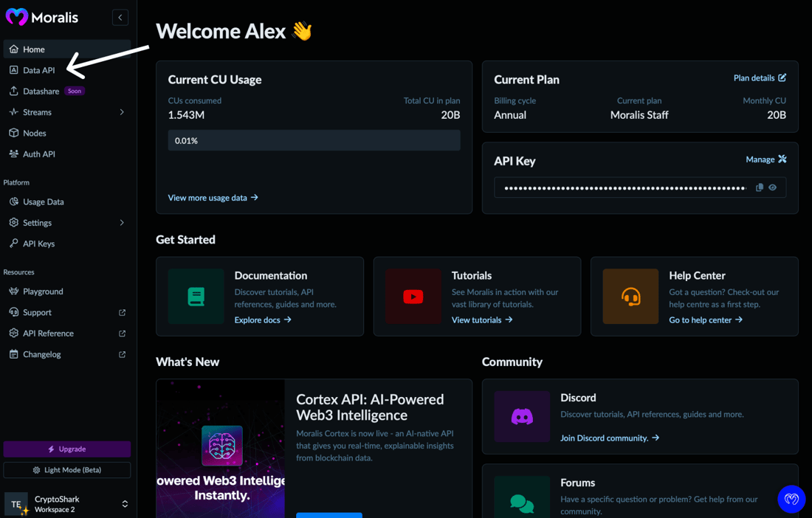
Task: Click the View tutorials link
Action: pos(481,320)
